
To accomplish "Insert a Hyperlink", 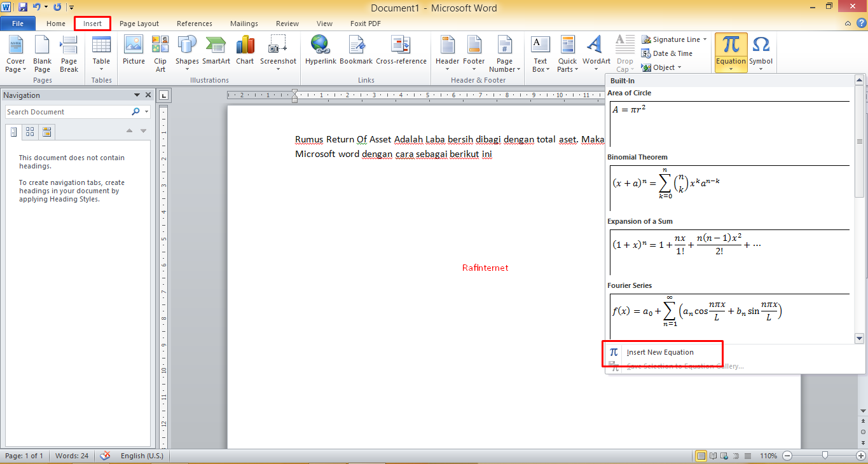I will (x=320, y=51).
